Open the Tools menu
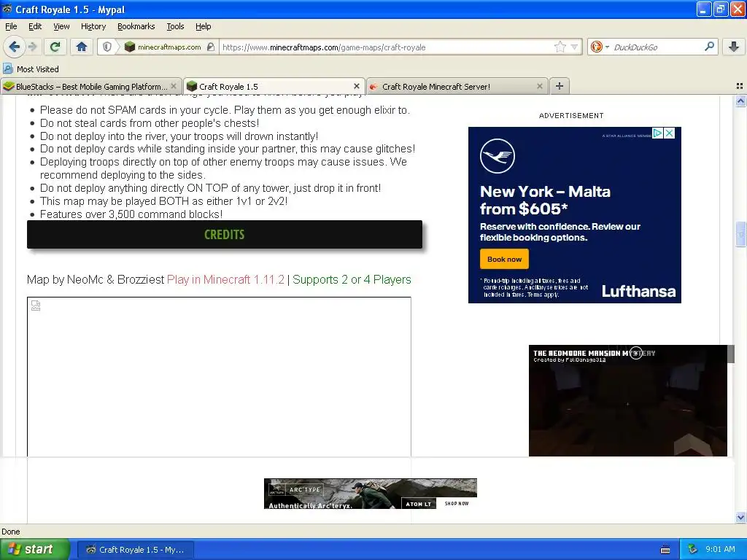 click(x=175, y=26)
